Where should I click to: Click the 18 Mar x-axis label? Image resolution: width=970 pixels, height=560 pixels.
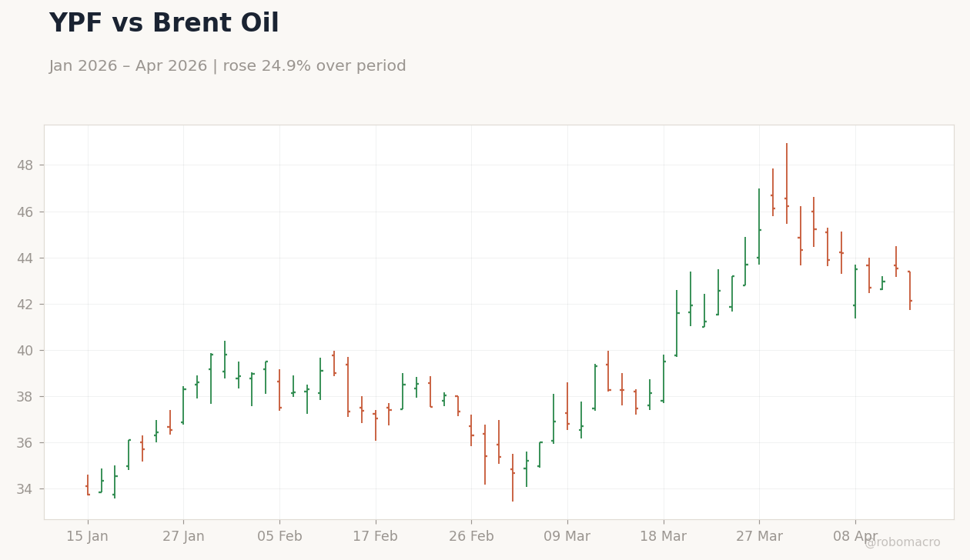click(x=664, y=537)
